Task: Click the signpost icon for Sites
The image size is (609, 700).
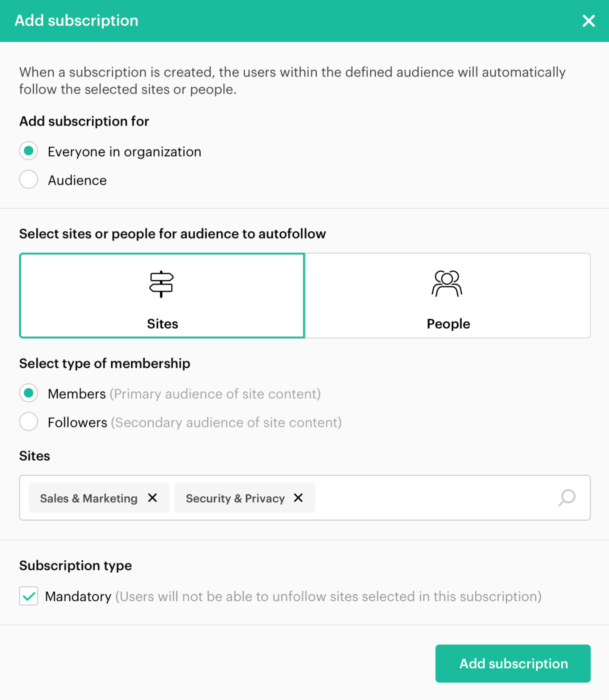Action: pyautogui.click(x=161, y=284)
